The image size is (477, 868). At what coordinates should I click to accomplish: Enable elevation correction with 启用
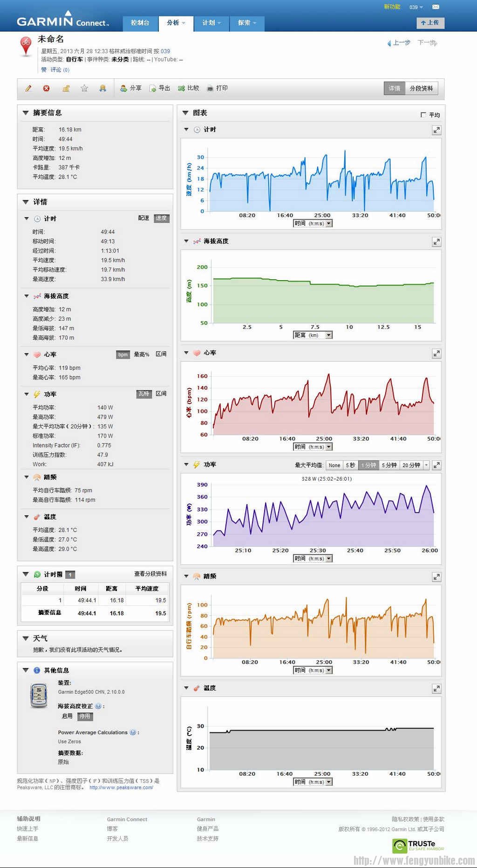pyautogui.click(x=67, y=716)
